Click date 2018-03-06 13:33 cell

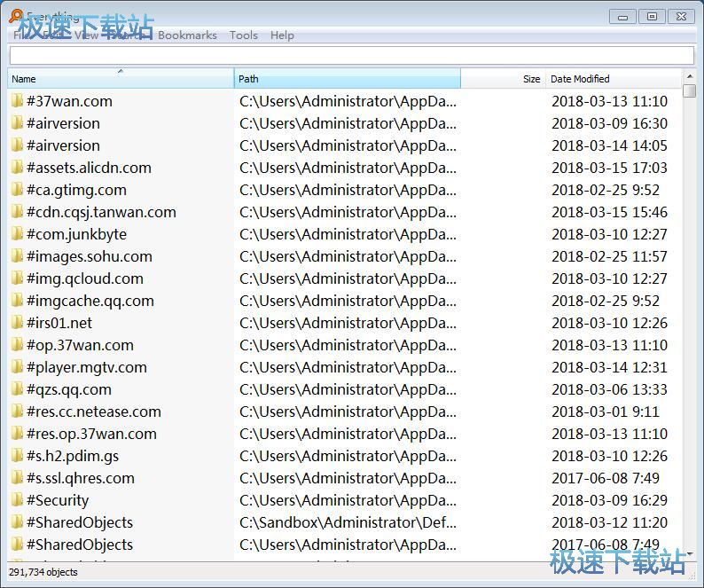pos(609,389)
